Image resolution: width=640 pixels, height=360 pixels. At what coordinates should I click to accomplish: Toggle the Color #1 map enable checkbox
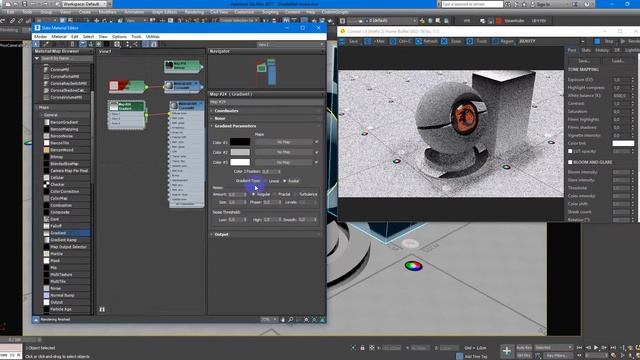(x=316, y=142)
